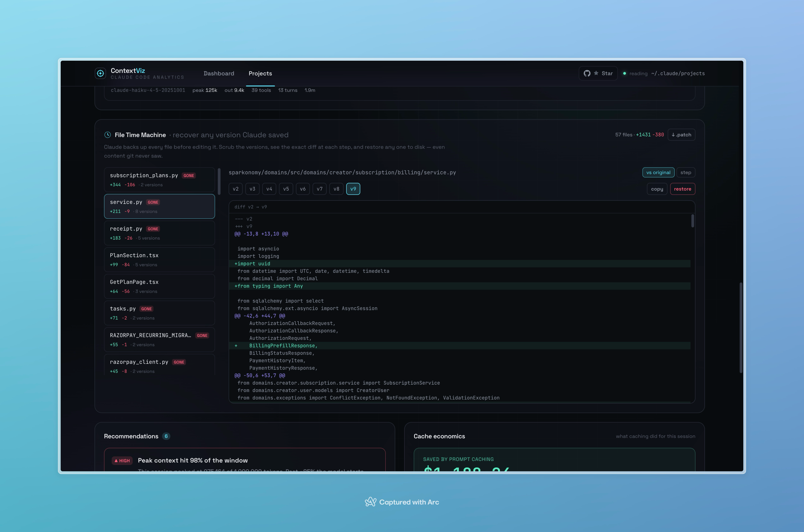Click the '57 files' summary text

pos(624,135)
